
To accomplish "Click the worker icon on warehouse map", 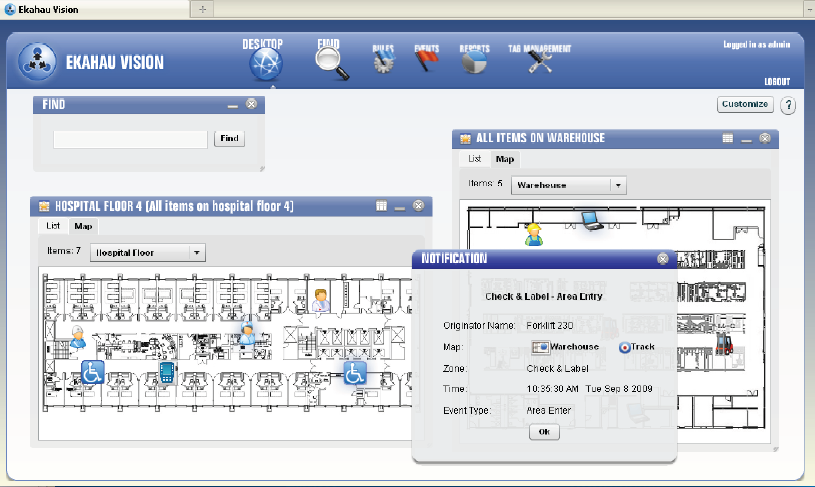I will coord(534,234).
